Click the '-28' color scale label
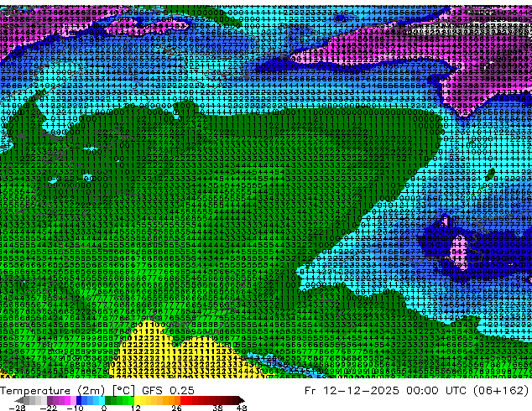 coord(18,408)
